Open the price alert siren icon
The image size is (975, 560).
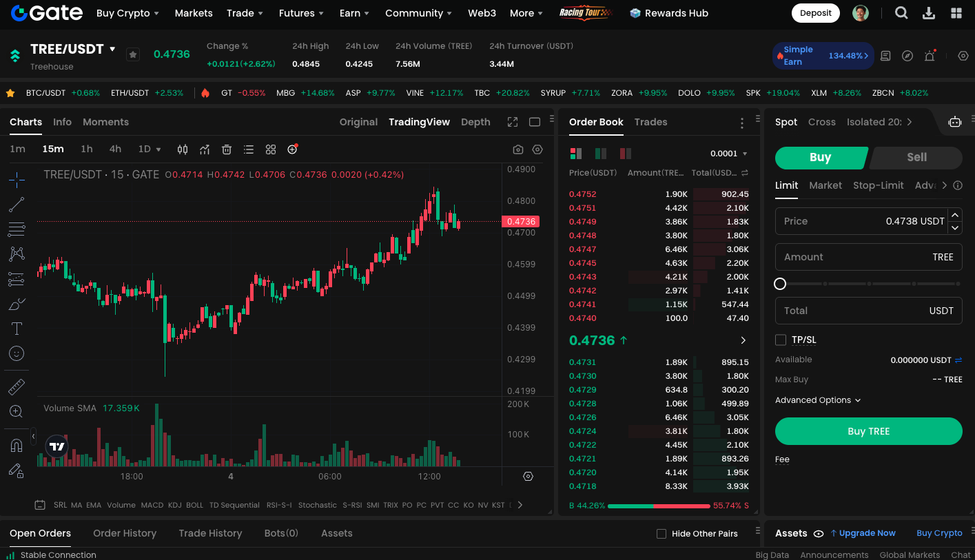coord(930,56)
